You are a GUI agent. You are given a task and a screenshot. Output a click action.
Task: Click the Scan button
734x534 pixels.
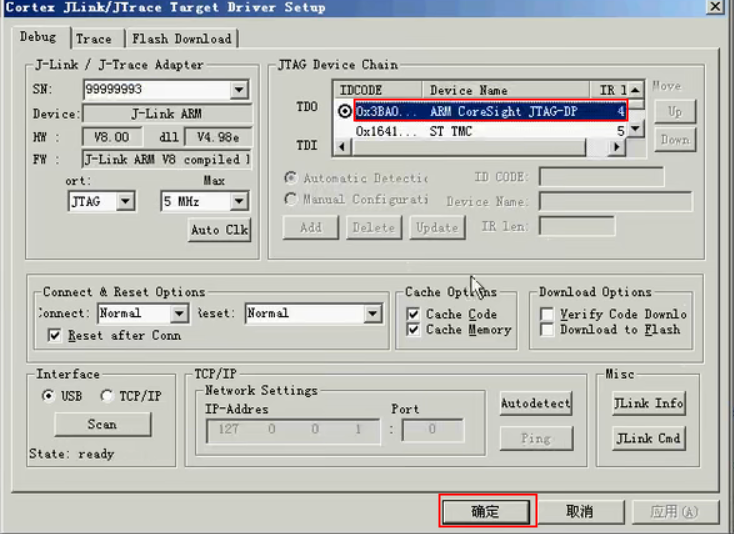[103, 424]
